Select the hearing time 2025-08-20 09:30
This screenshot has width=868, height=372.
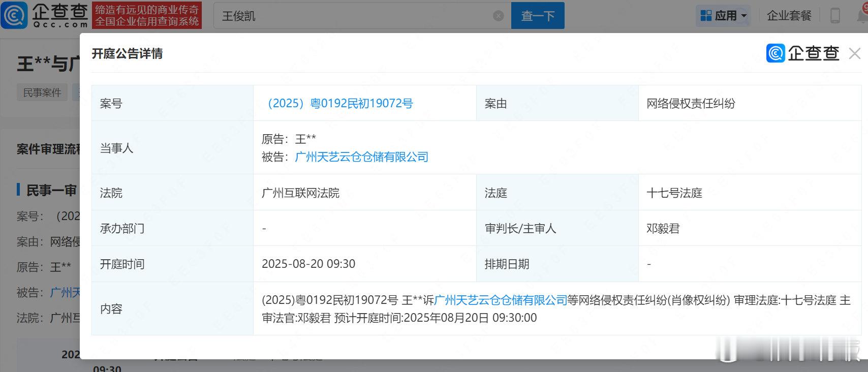coord(308,264)
